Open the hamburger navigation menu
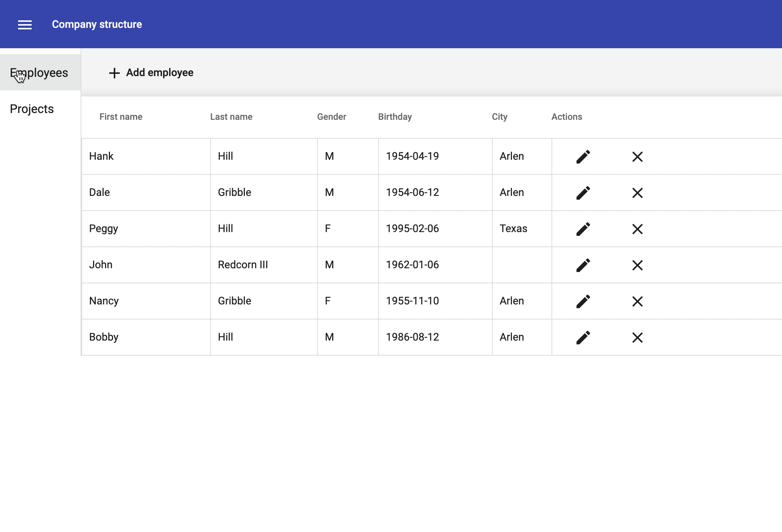 pyautogui.click(x=25, y=25)
